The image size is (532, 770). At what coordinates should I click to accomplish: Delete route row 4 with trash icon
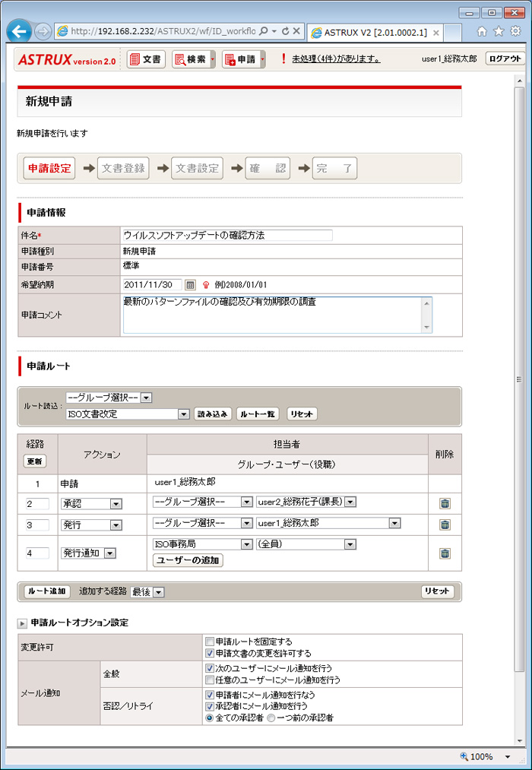click(x=445, y=553)
